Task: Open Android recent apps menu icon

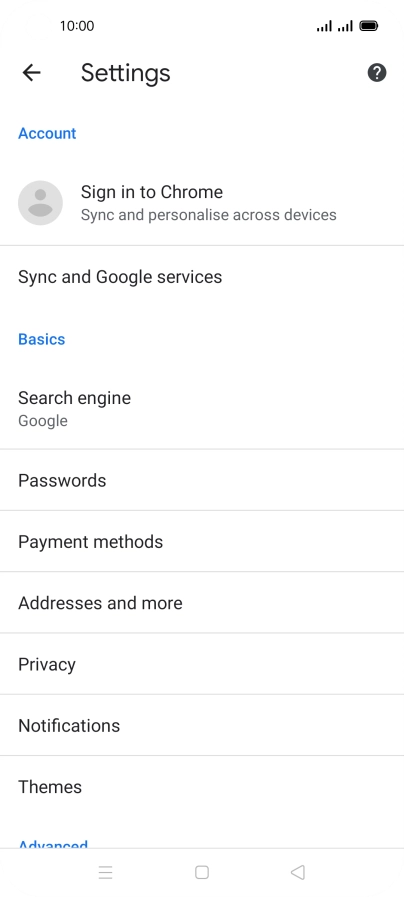Action: click(105, 872)
